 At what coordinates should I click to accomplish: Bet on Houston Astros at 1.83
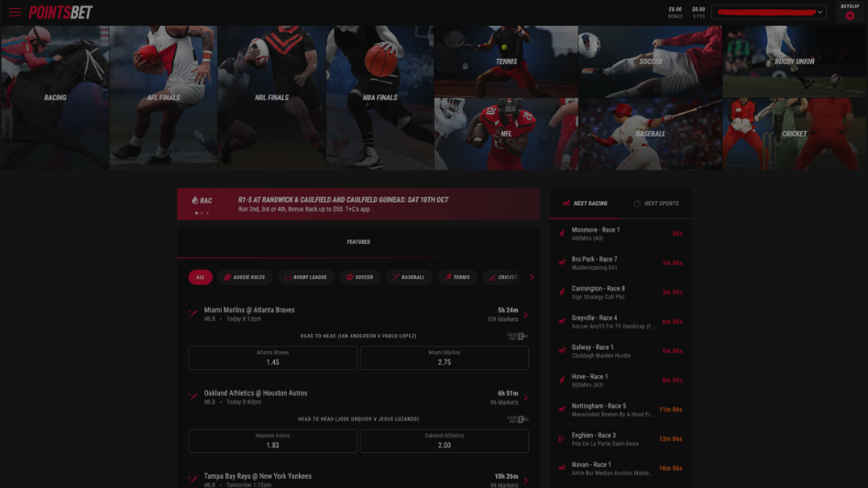[x=272, y=441]
